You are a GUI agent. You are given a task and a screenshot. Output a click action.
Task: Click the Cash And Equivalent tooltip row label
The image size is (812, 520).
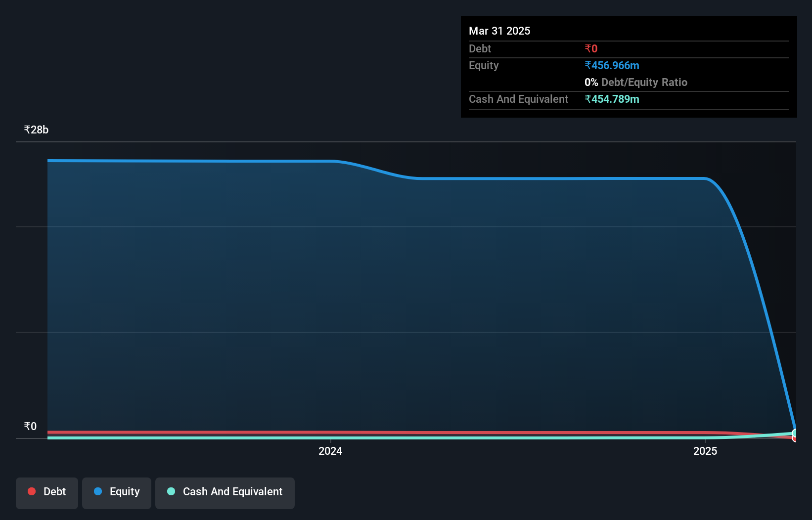point(518,99)
